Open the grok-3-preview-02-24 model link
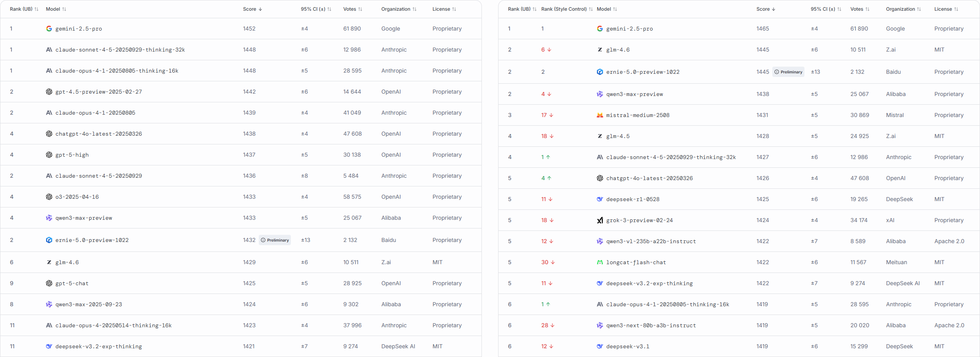Image resolution: width=980 pixels, height=357 pixels. (639, 220)
